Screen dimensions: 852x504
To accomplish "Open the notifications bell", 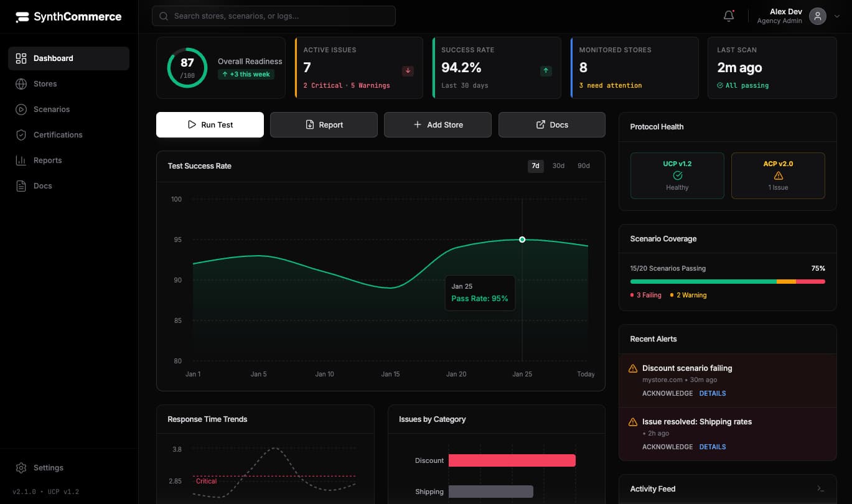I will (728, 16).
